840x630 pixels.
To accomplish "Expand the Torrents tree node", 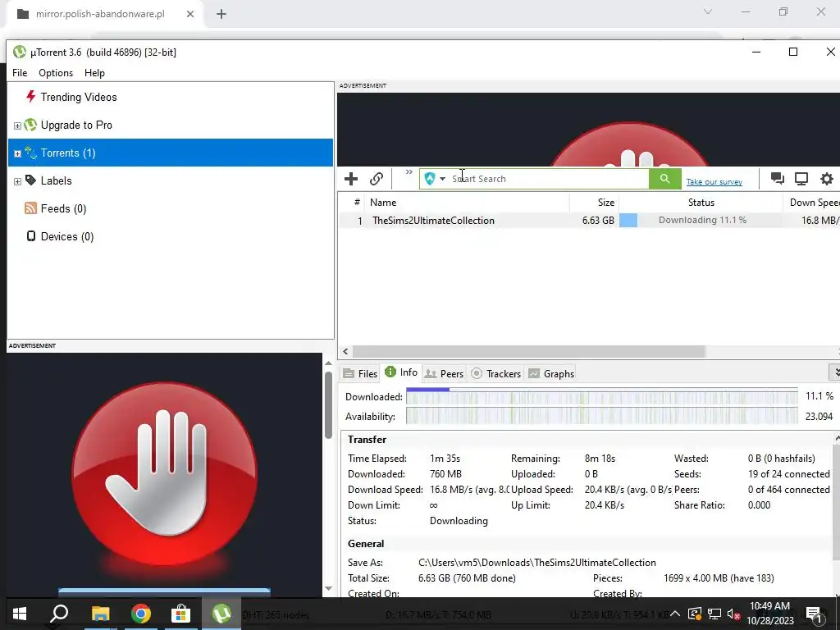I will (x=17, y=153).
